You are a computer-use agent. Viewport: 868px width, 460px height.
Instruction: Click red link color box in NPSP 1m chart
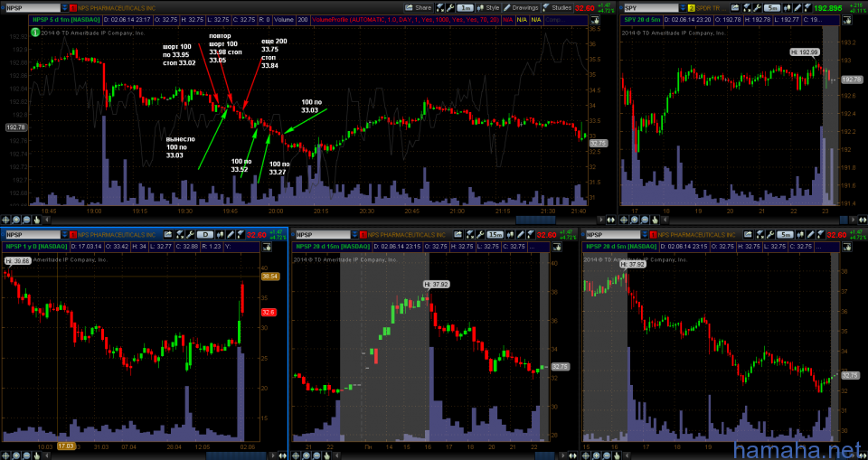point(73,8)
